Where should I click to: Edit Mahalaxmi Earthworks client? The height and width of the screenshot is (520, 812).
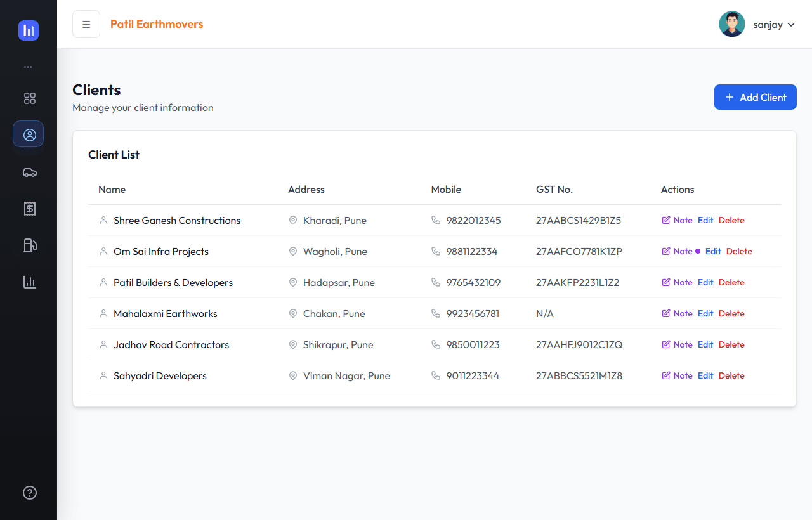pyautogui.click(x=705, y=313)
